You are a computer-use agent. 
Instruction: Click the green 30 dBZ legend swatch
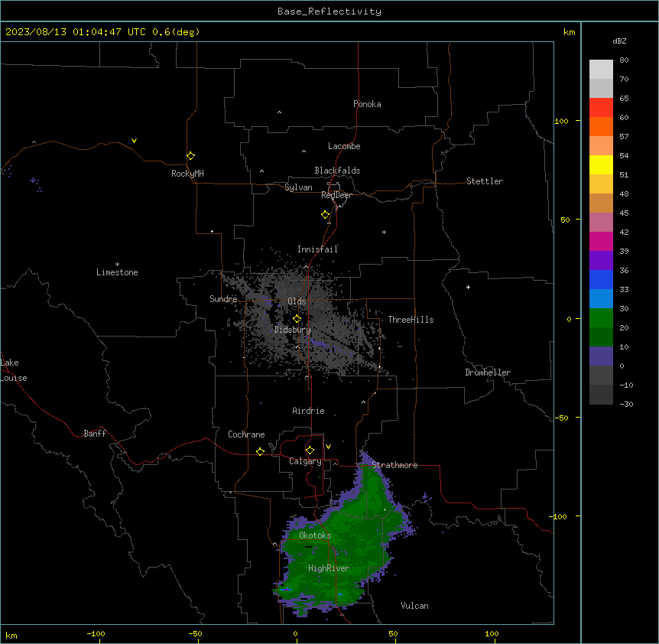601,318
